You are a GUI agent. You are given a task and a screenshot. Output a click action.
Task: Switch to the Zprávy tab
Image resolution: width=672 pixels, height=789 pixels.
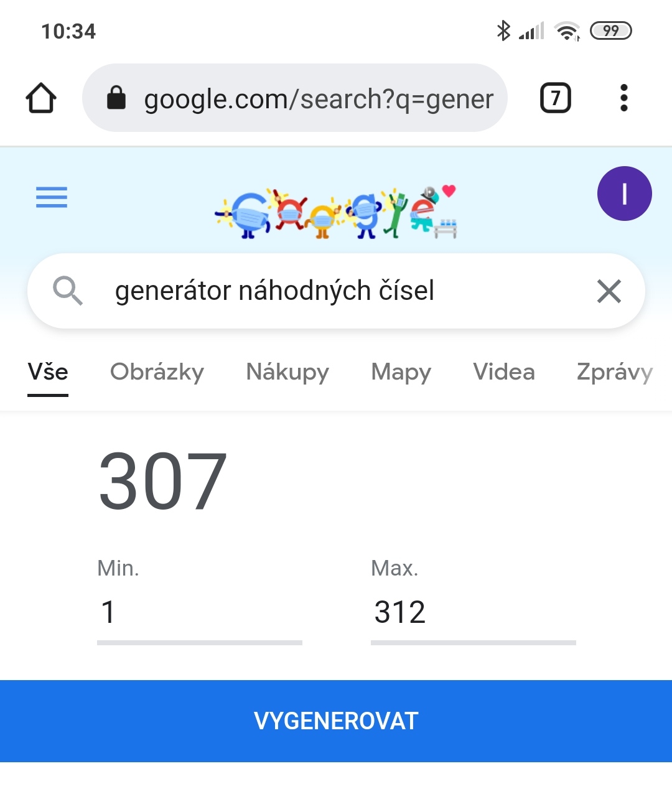coord(614,372)
